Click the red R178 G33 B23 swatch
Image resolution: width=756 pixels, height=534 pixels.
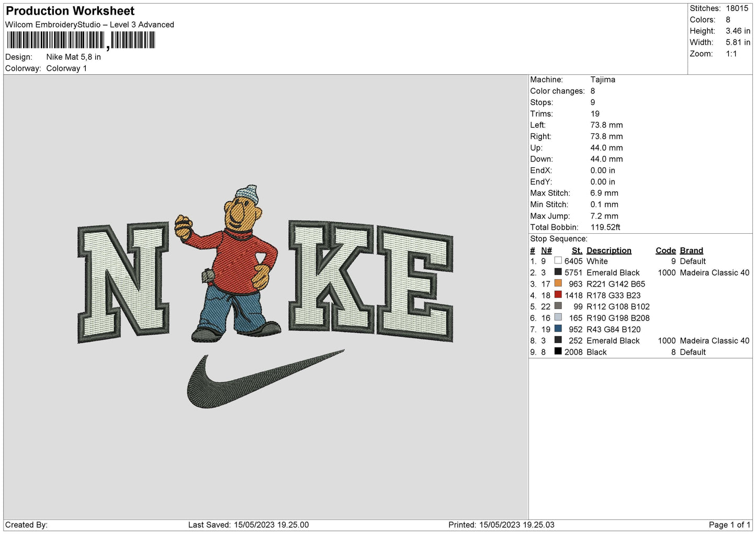pyautogui.click(x=558, y=294)
